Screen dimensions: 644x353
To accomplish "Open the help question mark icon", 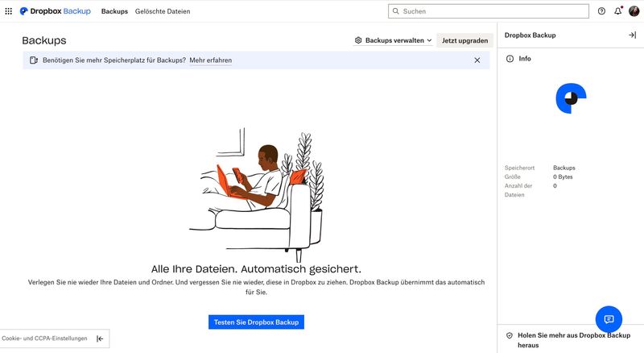I will click(x=601, y=11).
